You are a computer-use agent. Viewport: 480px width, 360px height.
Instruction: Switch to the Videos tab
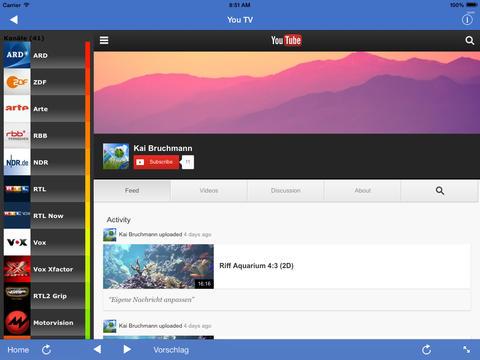click(209, 191)
